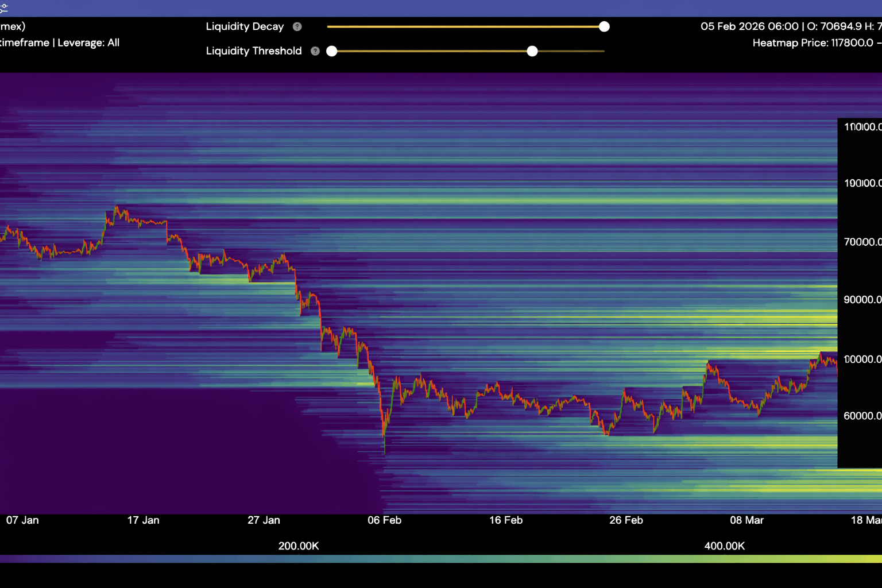Click the Liquidity Decay help icon

coord(297,27)
